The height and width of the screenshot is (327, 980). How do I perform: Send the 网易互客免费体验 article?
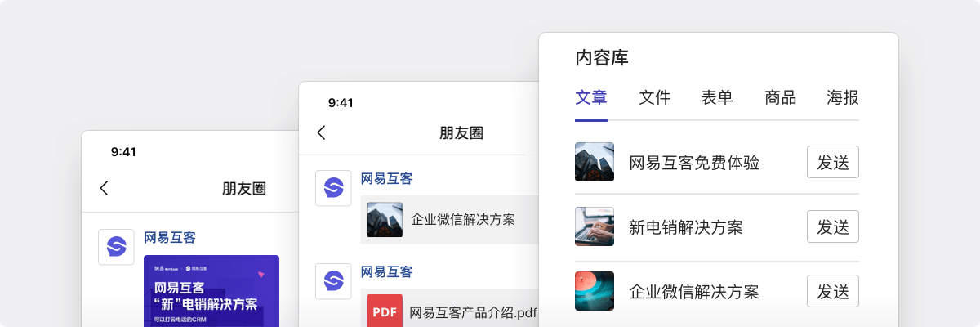[832, 162]
